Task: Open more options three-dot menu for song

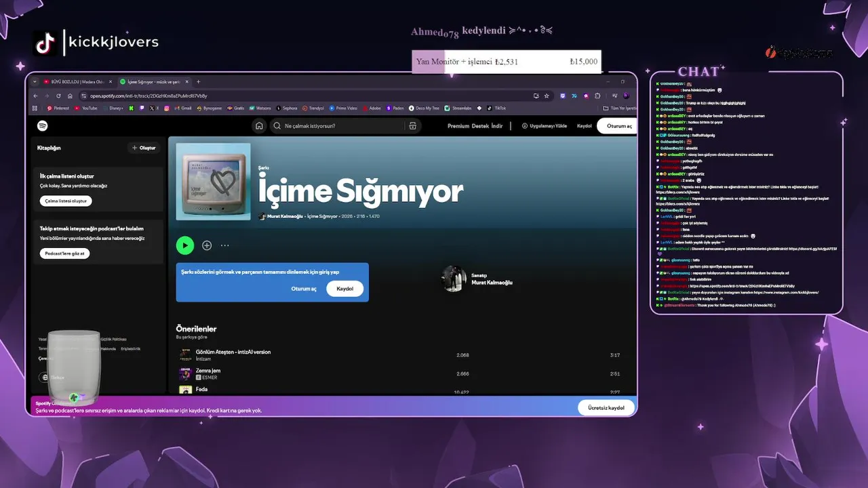Action: 224,245
